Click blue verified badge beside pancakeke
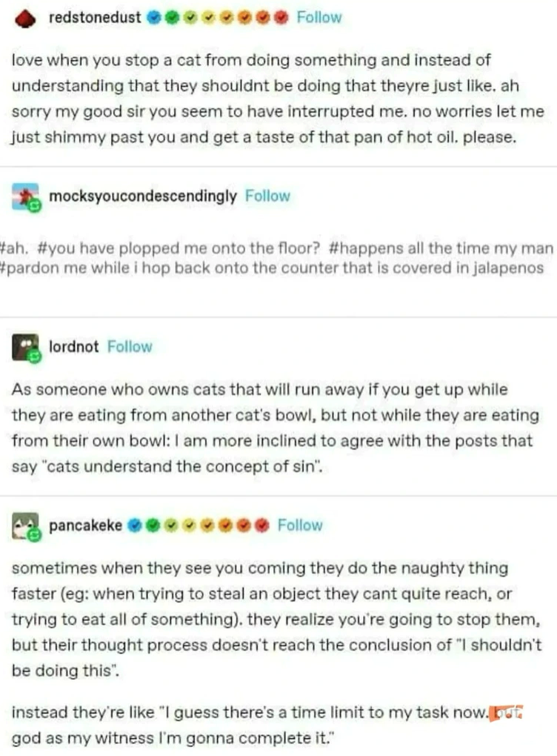 tap(134, 525)
